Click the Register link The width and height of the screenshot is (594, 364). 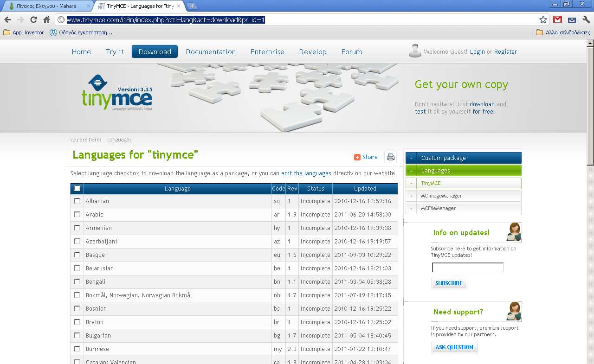pyautogui.click(x=505, y=52)
